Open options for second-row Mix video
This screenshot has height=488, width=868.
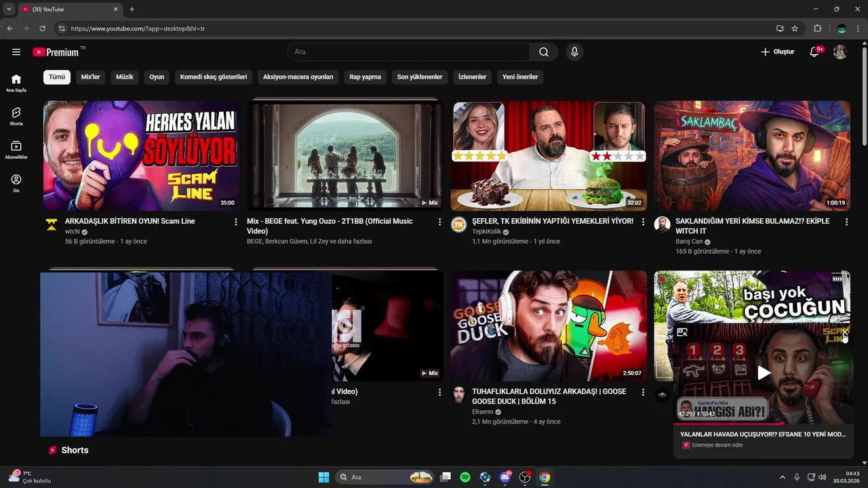439,392
